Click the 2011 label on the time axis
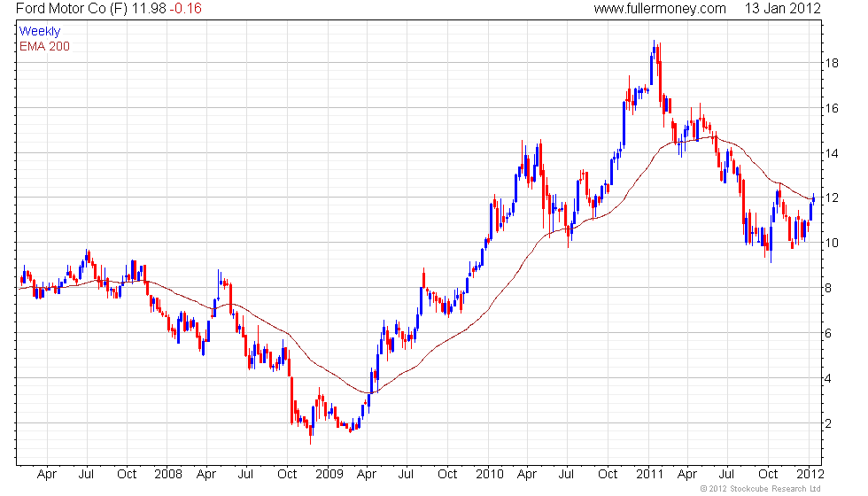The height and width of the screenshot is (496, 868). pyautogui.click(x=649, y=475)
